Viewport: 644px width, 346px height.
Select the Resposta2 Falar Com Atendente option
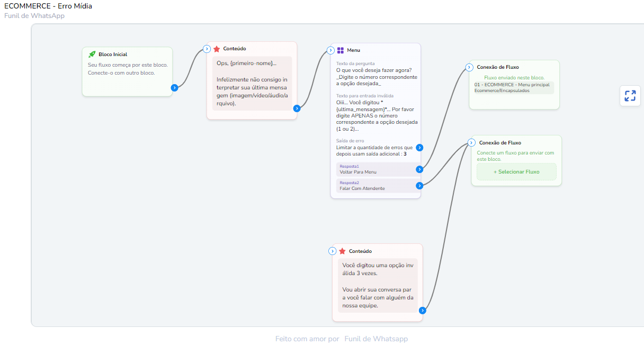377,186
